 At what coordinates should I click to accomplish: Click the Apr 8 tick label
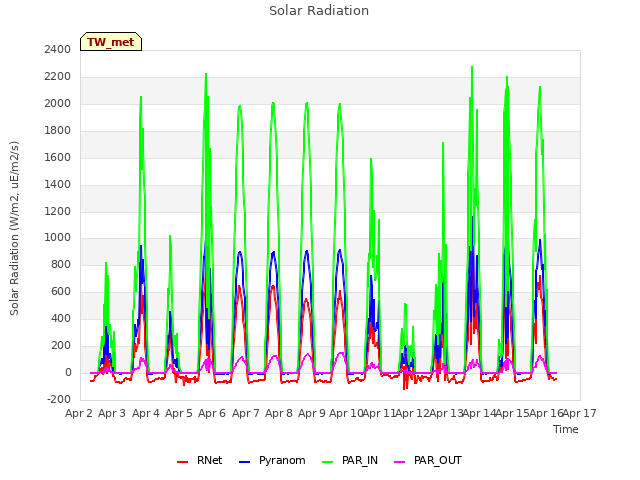(279, 413)
